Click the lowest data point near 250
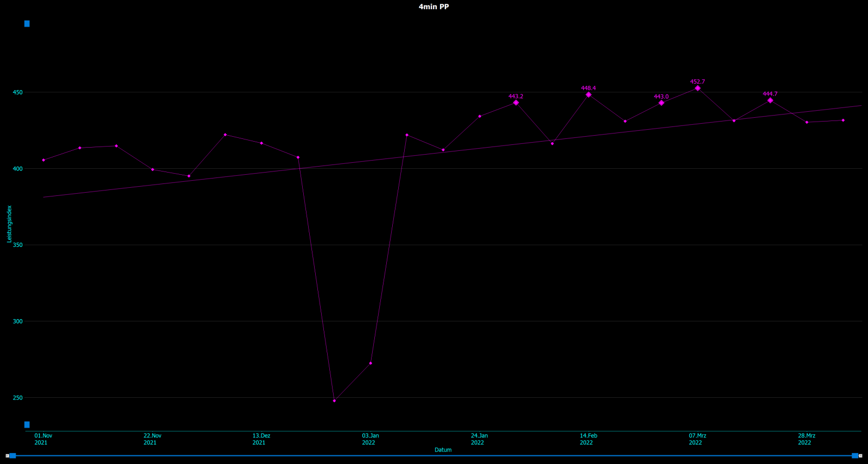 point(334,401)
